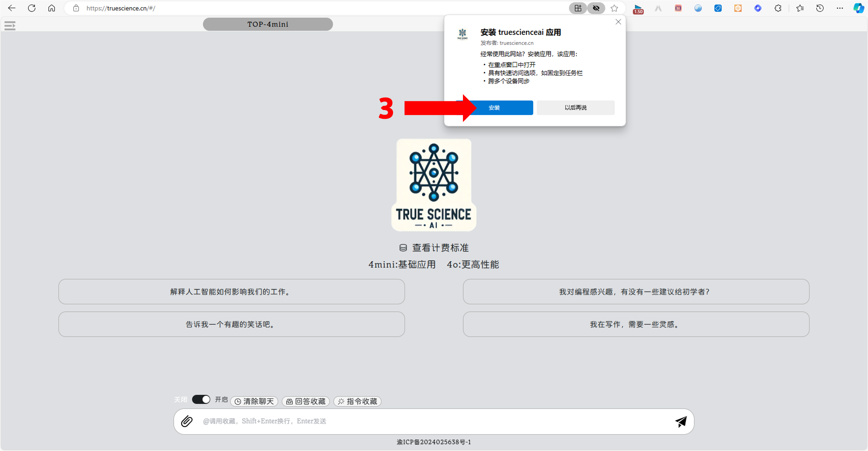View site info via the lock icon
The height and width of the screenshot is (451, 868).
[x=76, y=8]
